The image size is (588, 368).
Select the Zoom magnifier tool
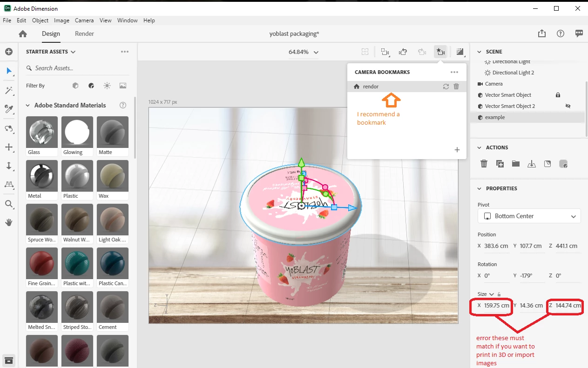tap(9, 204)
